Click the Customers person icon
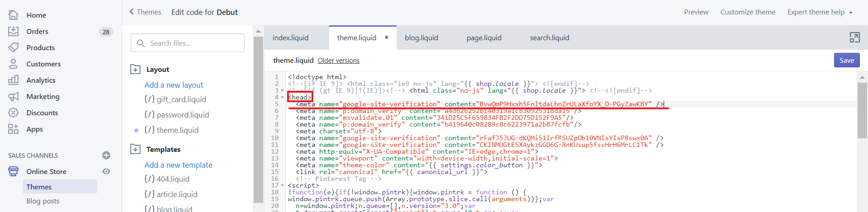 point(14,64)
